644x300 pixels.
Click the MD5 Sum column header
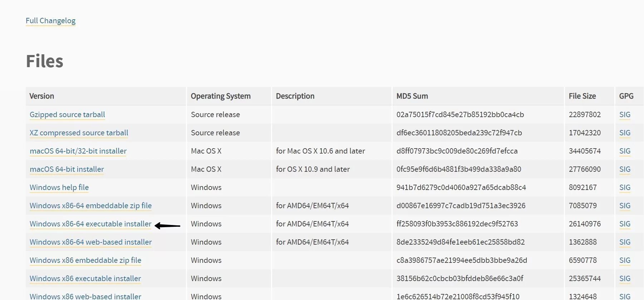(412, 96)
